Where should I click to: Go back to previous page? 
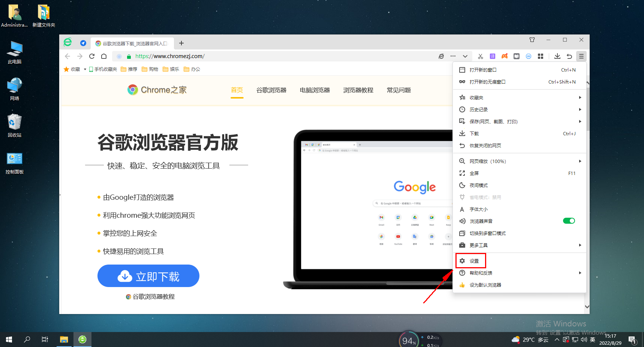pyautogui.click(x=67, y=56)
